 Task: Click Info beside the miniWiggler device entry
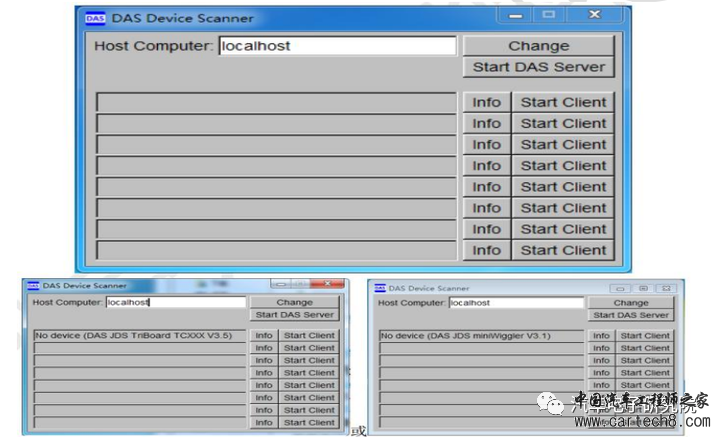601,336
